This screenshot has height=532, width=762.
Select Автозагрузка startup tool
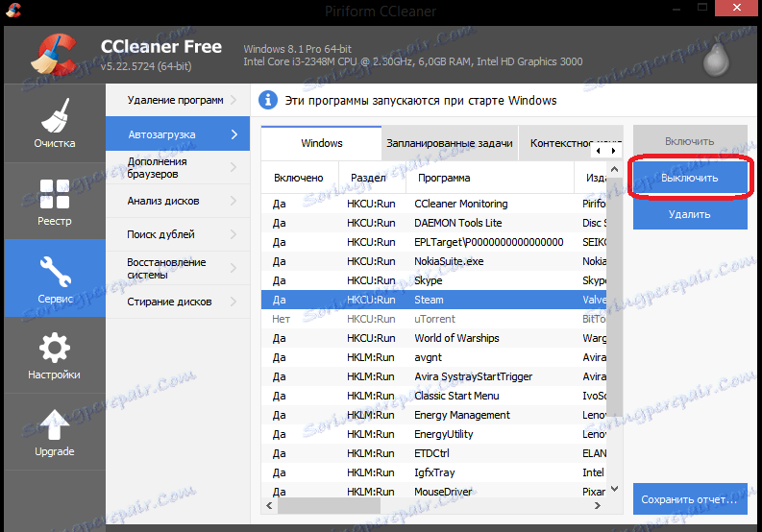click(178, 134)
